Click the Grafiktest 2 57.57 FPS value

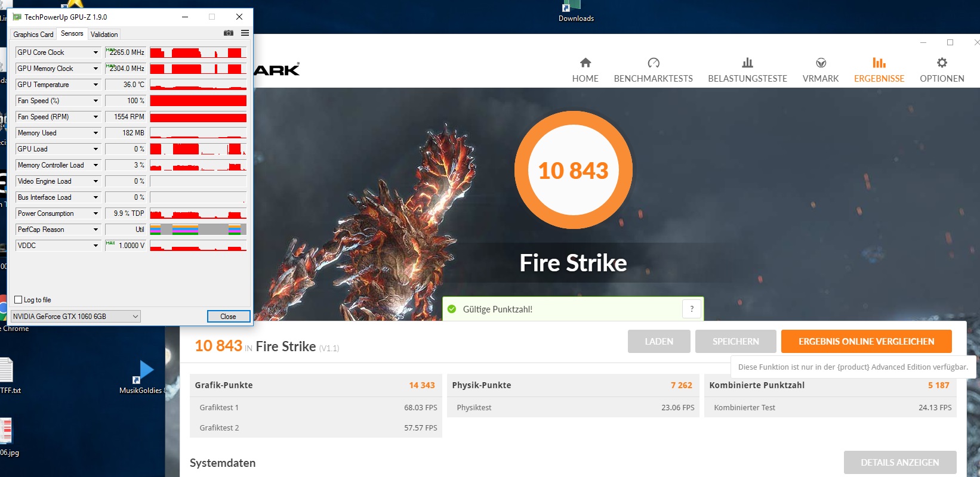click(421, 428)
